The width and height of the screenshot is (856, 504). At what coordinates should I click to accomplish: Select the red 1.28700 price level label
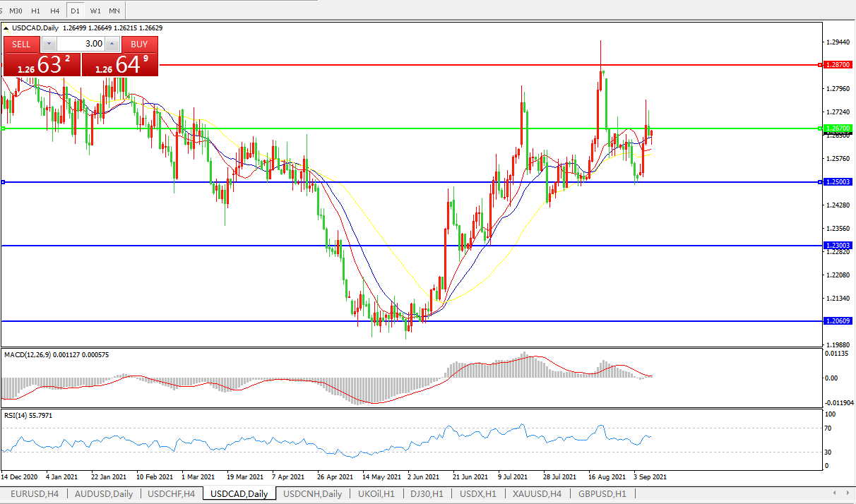(838, 65)
